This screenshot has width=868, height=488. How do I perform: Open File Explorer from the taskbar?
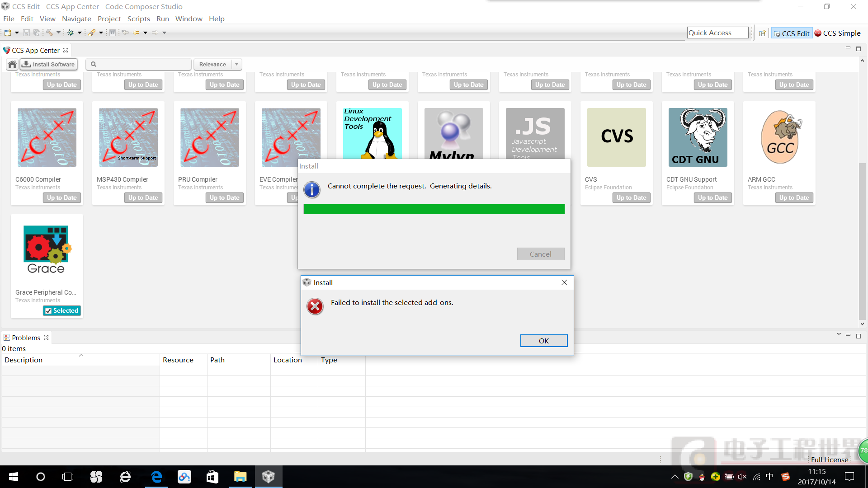(x=240, y=477)
